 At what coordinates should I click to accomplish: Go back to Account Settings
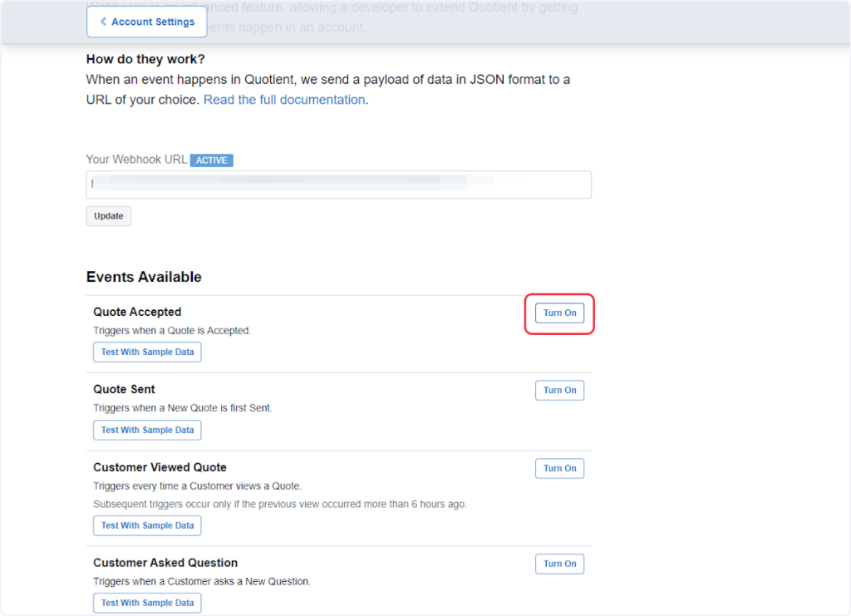click(146, 22)
